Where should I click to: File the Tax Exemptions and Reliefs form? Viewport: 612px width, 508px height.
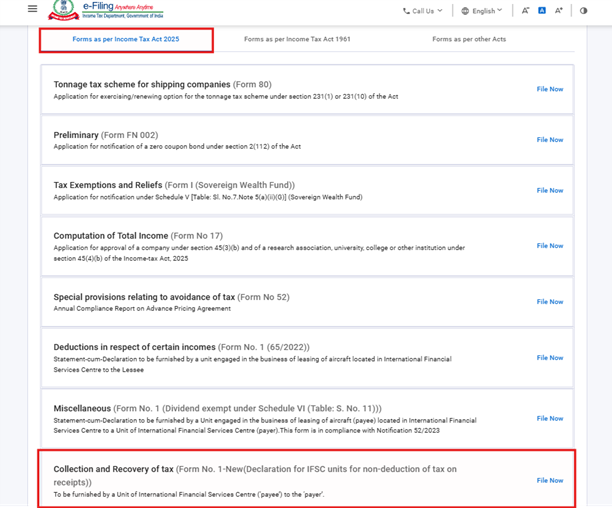(x=549, y=190)
